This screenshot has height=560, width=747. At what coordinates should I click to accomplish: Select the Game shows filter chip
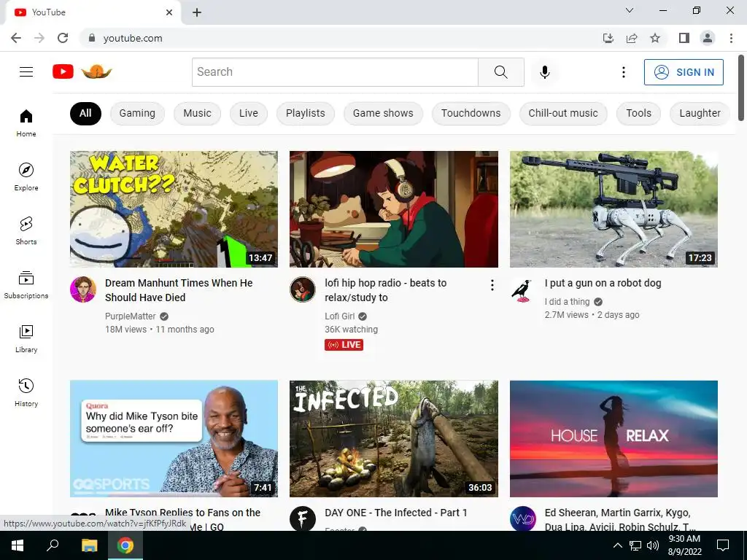(x=383, y=113)
